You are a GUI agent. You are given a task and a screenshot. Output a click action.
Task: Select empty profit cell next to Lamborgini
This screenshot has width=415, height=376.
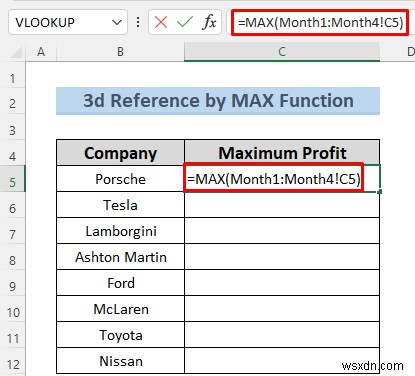click(282, 231)
